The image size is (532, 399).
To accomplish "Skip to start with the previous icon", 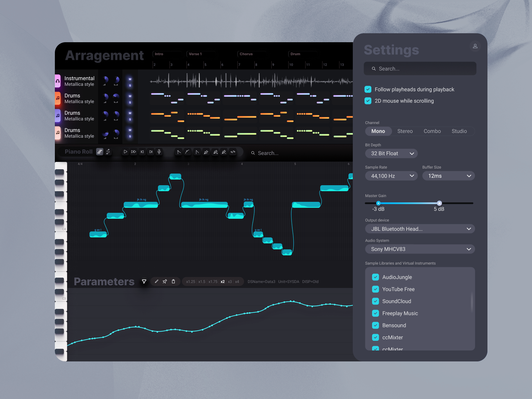I will (x=142, y=152).
